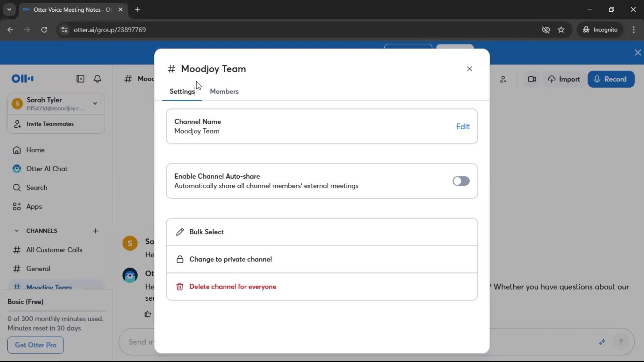Open All Customer Calls channel
Image resolution: width=644 pixels, height=362 pixels.
tap(54, 250)
